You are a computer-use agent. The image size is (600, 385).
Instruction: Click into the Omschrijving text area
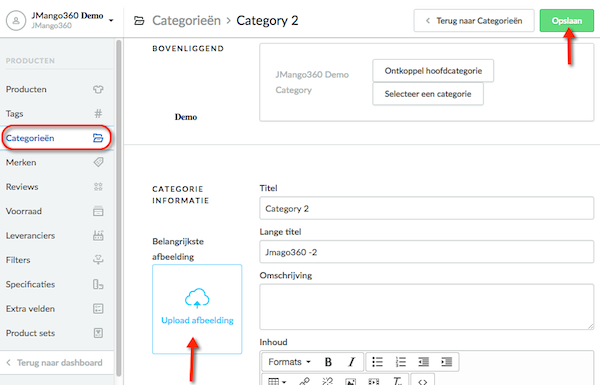pyautogui.click(x=426, y=307)
